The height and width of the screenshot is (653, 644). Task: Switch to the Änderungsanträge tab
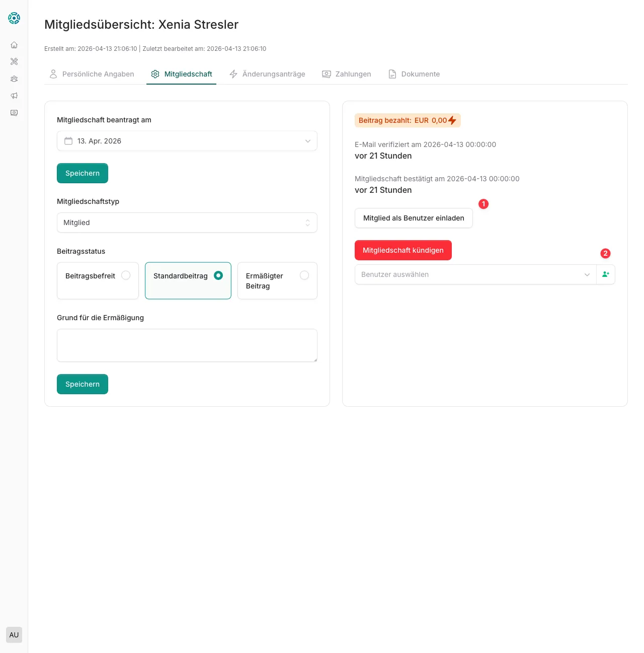click(267, 74)
